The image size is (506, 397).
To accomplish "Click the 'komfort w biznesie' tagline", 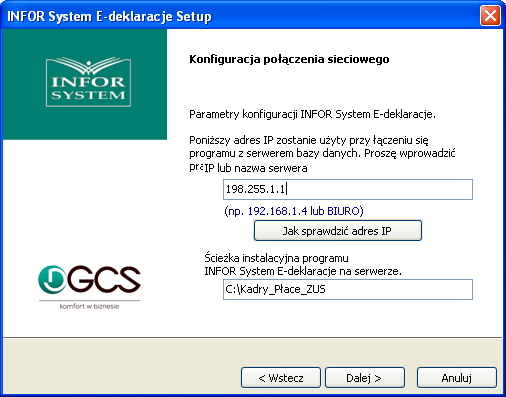I will coord(89,306).
